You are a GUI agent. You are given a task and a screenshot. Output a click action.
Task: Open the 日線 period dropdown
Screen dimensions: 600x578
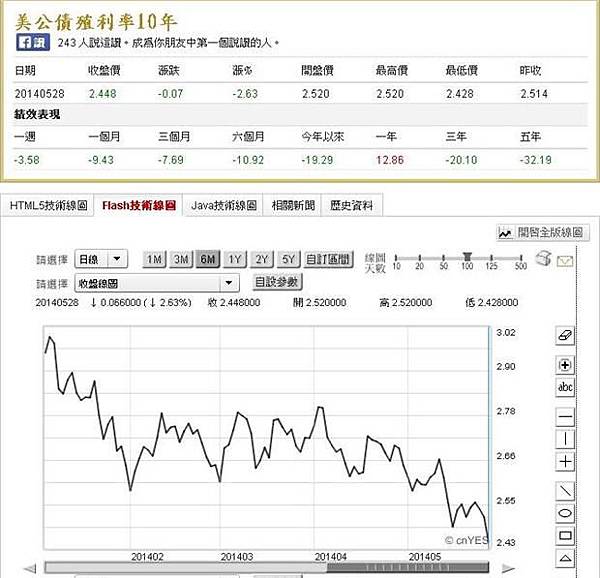(101, 259)
